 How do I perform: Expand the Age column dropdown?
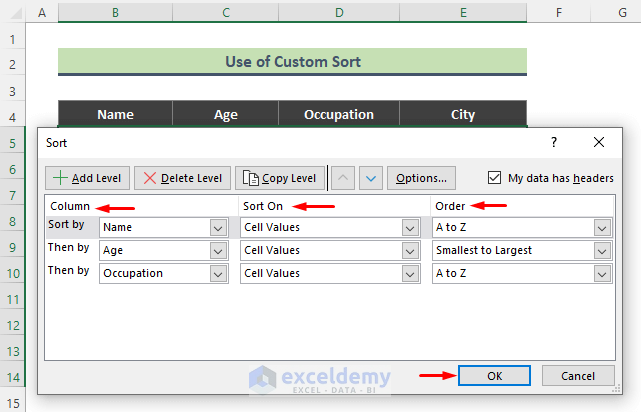(x=219, y=250)
